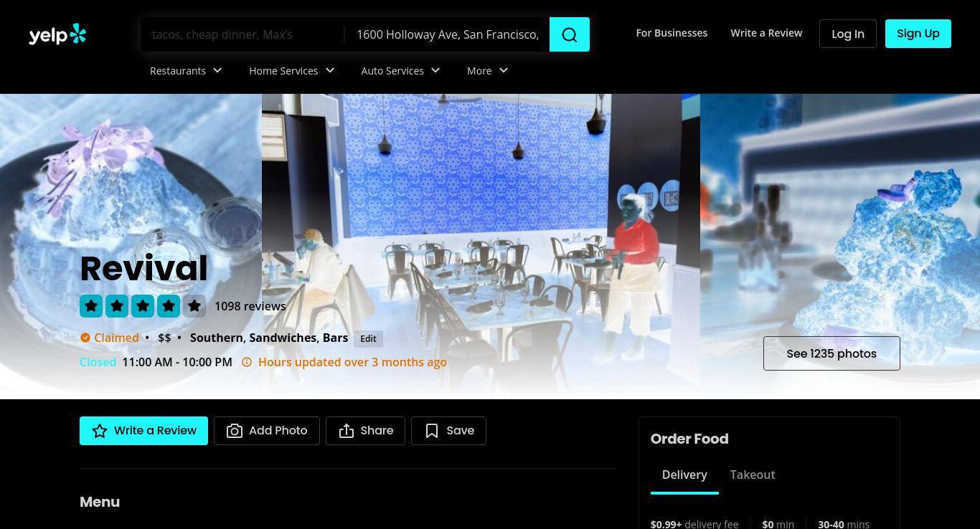Click the 11:00 AM - 10:00 PM hours
This screenshot has height=529, width=980.
click(177, 362)
